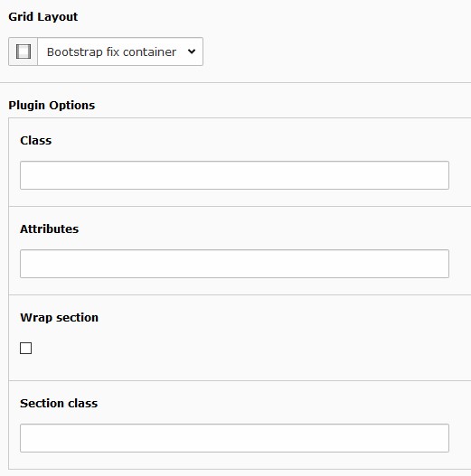Click the Grid Layout heading label
The image size is (471, 476).
coord(43,17)
